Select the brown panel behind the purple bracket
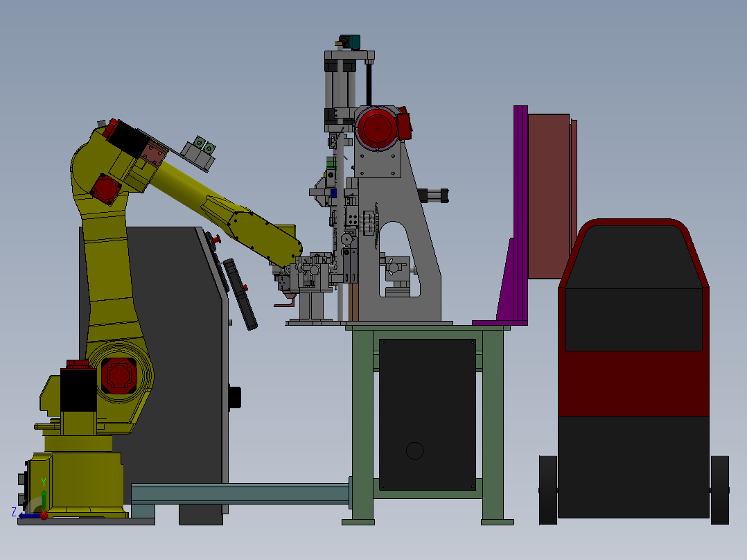The image size is (747, 560). (549, 196)
